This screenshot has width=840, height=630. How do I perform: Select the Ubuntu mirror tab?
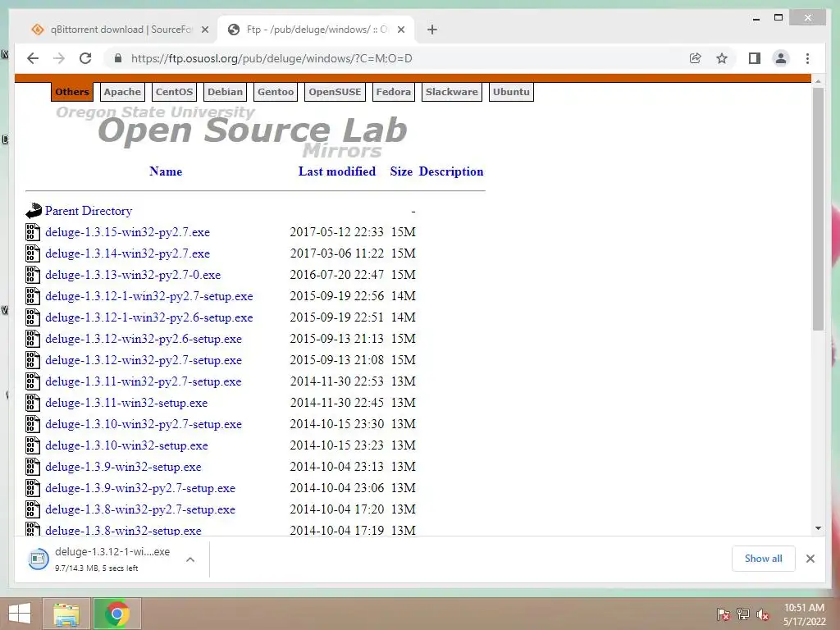pos(511,92)
